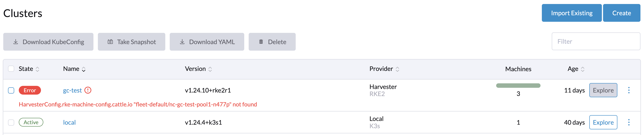Click the Active state badge on local row
644x135 pixels.
(x=31, y=122)
